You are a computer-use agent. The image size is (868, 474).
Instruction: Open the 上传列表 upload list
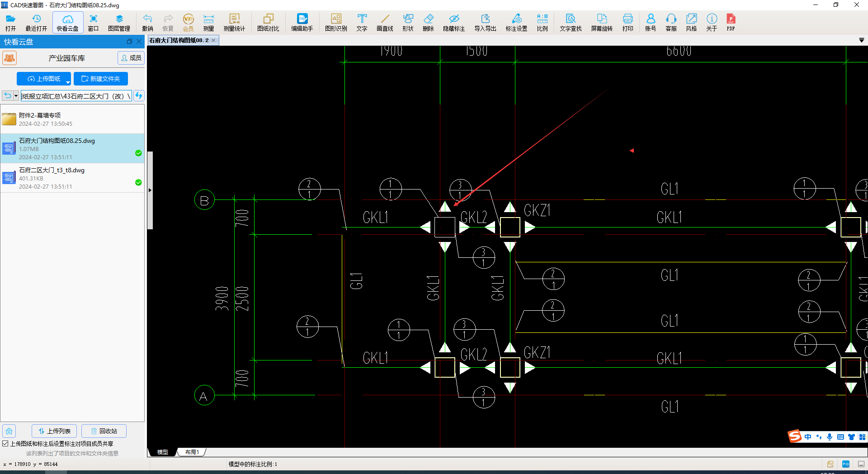[x=54, y=431]
